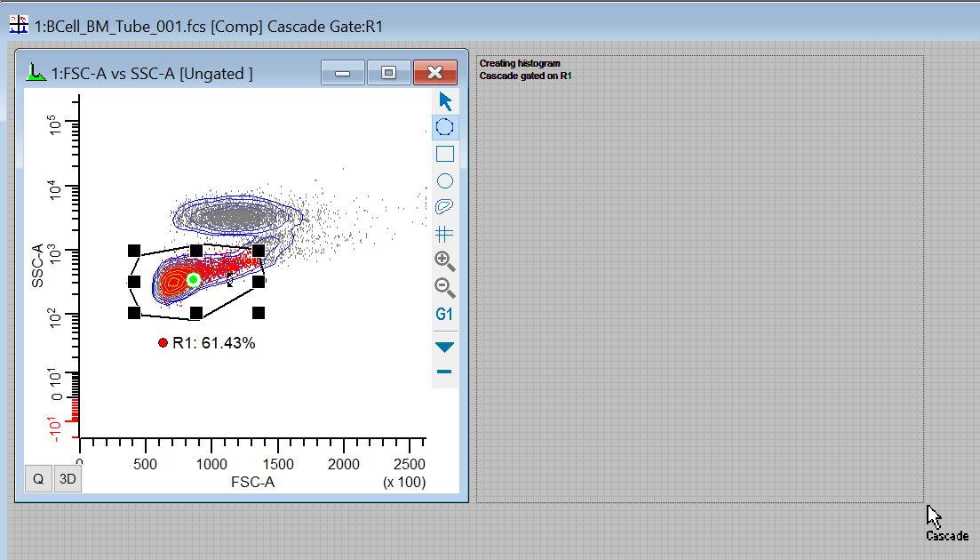Click the zoom out magnifier
This screenshot has width=980, height=560.
[x=445, y=287]
